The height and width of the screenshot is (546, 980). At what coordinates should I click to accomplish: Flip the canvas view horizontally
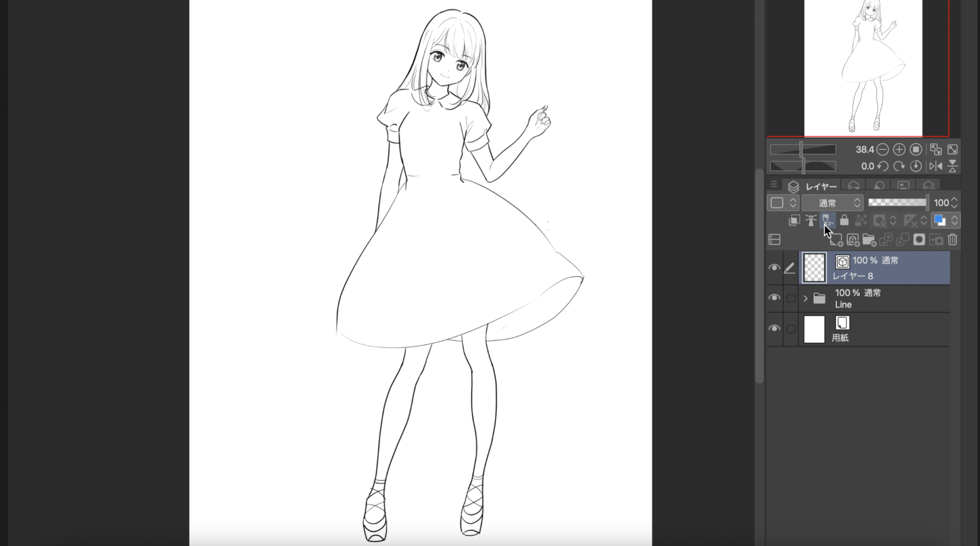tap(936, 166)
